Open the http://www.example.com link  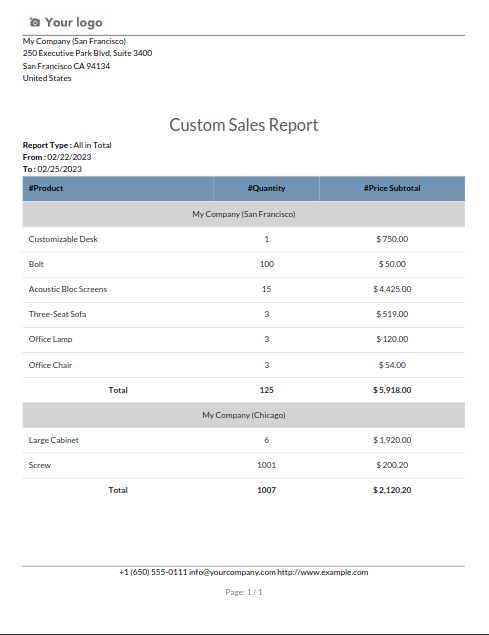point(322,572)
